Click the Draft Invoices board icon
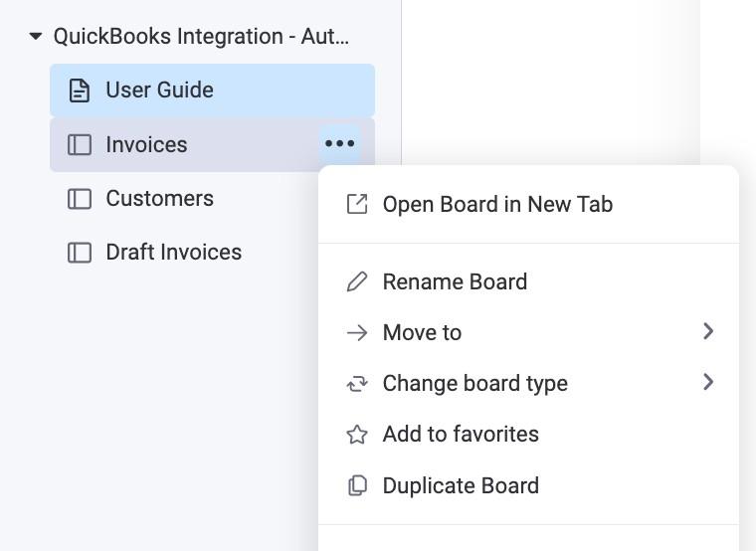Screen dimensions: 756x551 pyautogui.click(x=79, y=253)
